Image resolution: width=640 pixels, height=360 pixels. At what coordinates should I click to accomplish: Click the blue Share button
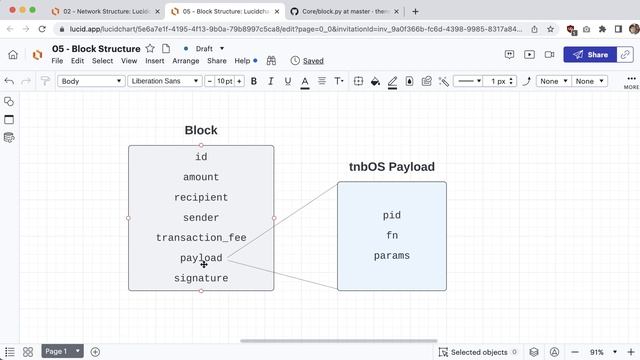point(590,55)
